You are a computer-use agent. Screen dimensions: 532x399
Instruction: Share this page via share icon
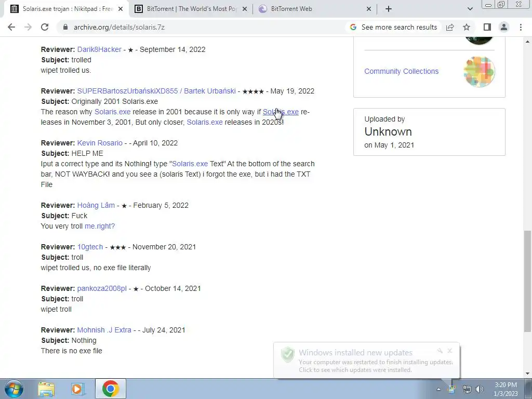(x=450, y=27)
